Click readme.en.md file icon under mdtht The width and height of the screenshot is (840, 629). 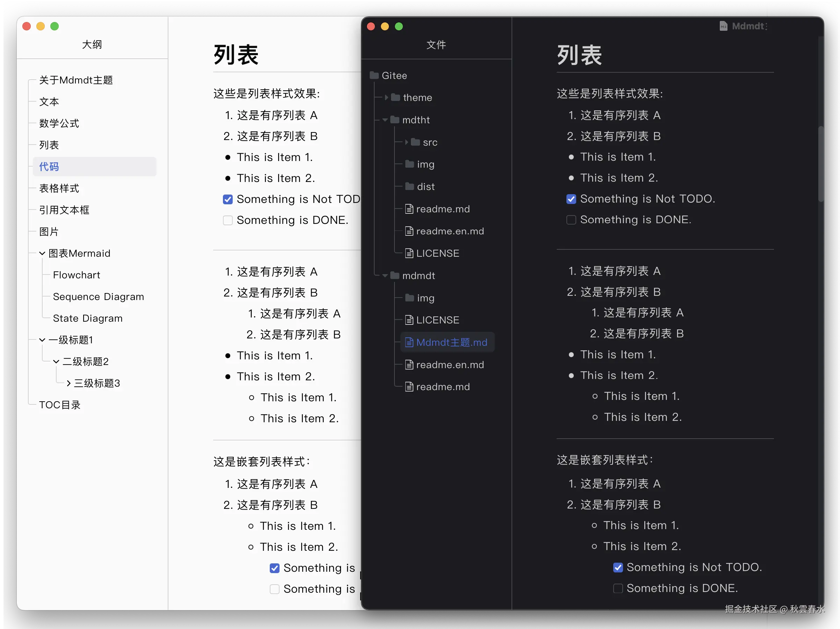(x=409, y=231)
